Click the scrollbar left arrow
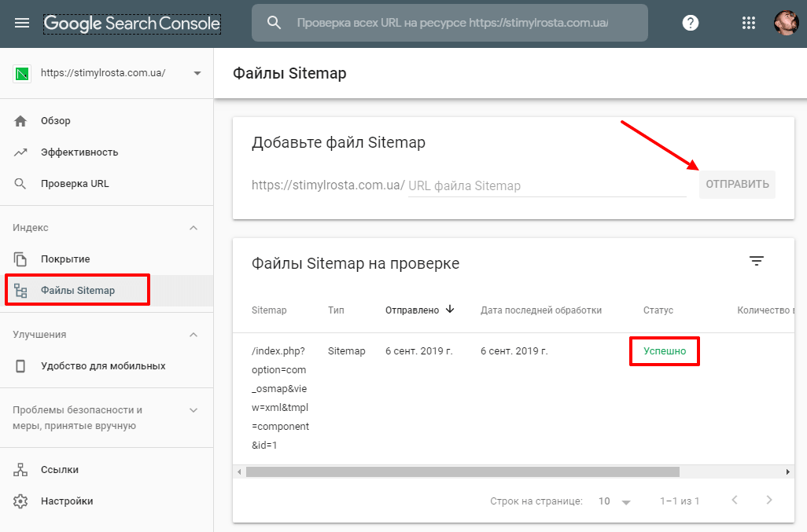 coord(239,471)
